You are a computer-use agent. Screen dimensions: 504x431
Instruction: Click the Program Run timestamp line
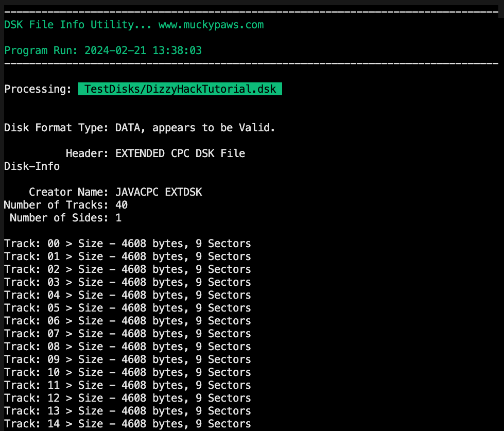click(x=103, y=50)
